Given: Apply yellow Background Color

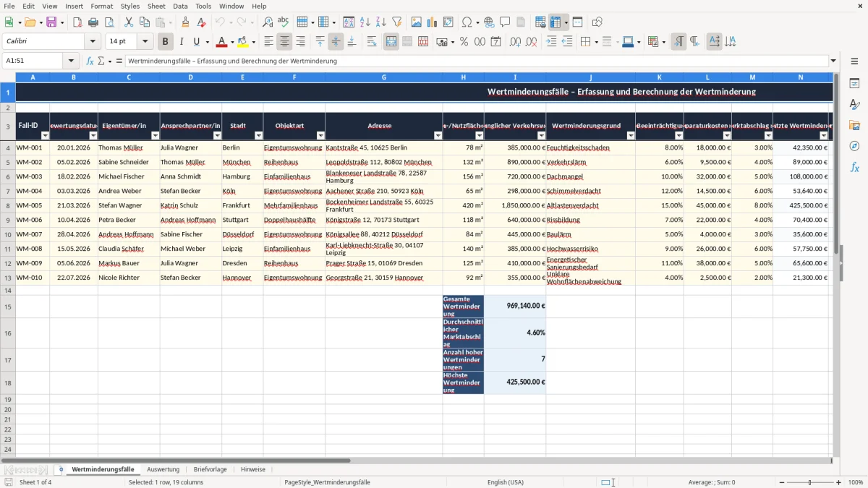Looking at the screenshot, I should [x=243, y=42].
